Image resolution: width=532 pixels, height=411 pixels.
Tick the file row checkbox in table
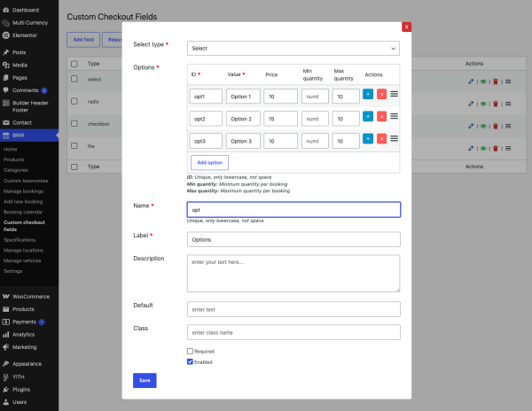pyautogui.click(x=74, y=145)
